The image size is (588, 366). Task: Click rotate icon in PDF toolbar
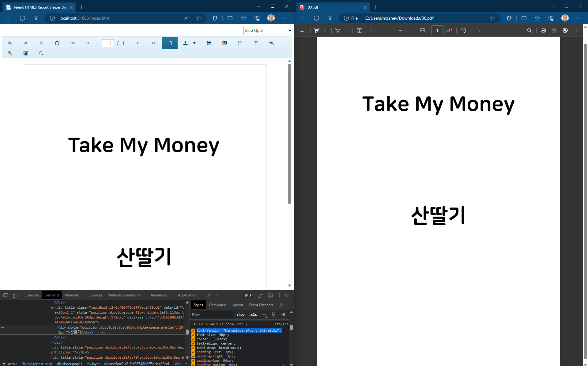[x=463, y=30]
